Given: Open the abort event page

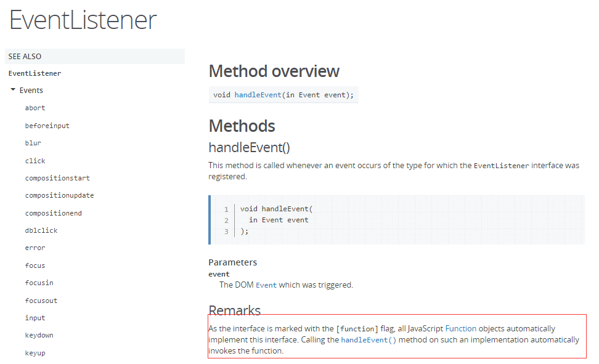Looking at the screenshot, I should [x=35, y=108].
